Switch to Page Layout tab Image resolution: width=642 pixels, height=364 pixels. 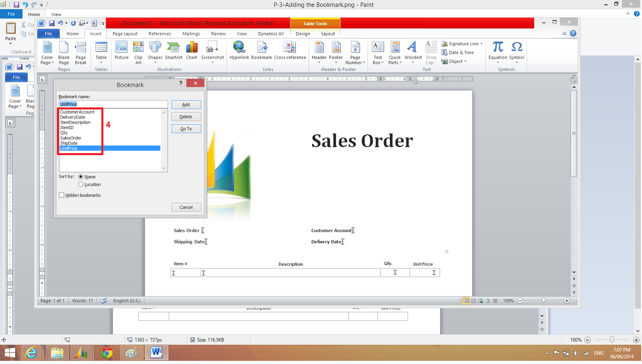(125, 34)
